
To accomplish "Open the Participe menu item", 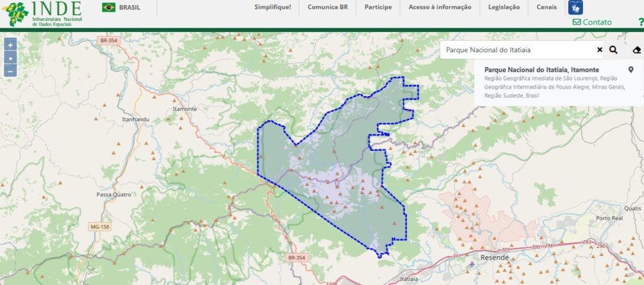I will 377,8.
